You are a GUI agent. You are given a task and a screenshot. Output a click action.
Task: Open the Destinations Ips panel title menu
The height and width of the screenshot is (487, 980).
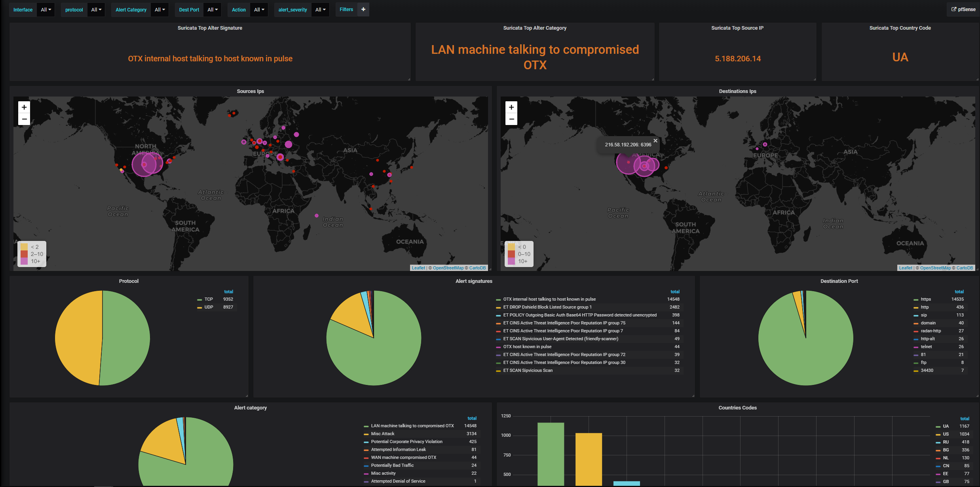pyautogui.click(x=737, y=91)
